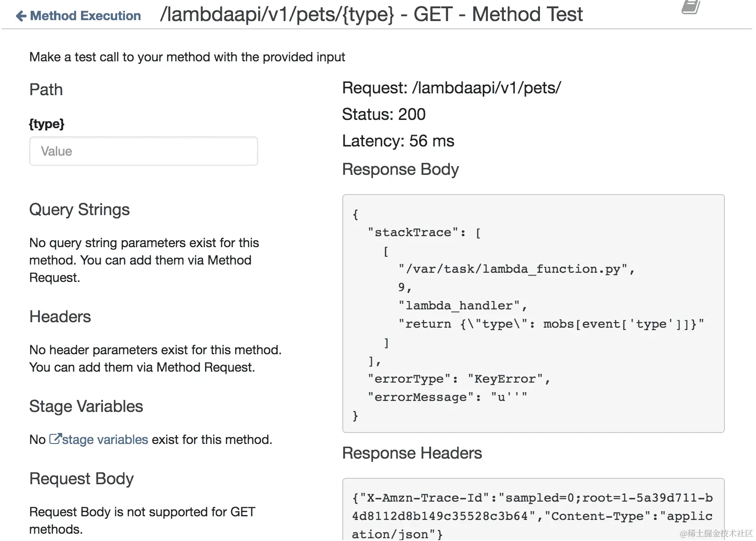Click the external-link icon before stage variables
756x541 pixels.
pos(55,439)
